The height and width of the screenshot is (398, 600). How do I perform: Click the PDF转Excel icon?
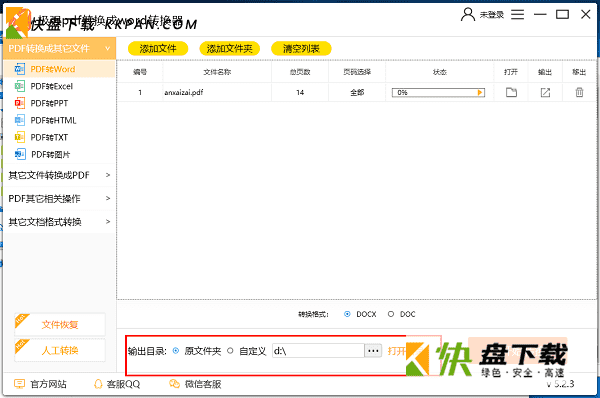click(x=20, y=86)
